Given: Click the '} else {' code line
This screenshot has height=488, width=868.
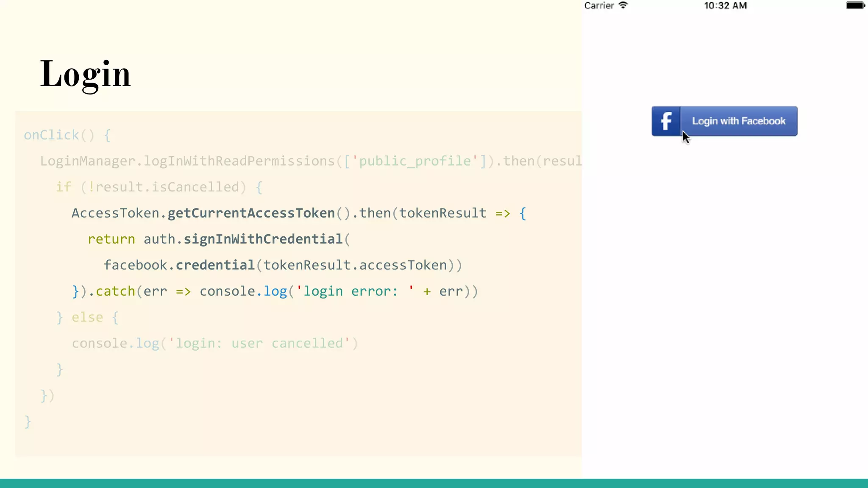Looking at the screenshot, I should click(x=87, y=318).
